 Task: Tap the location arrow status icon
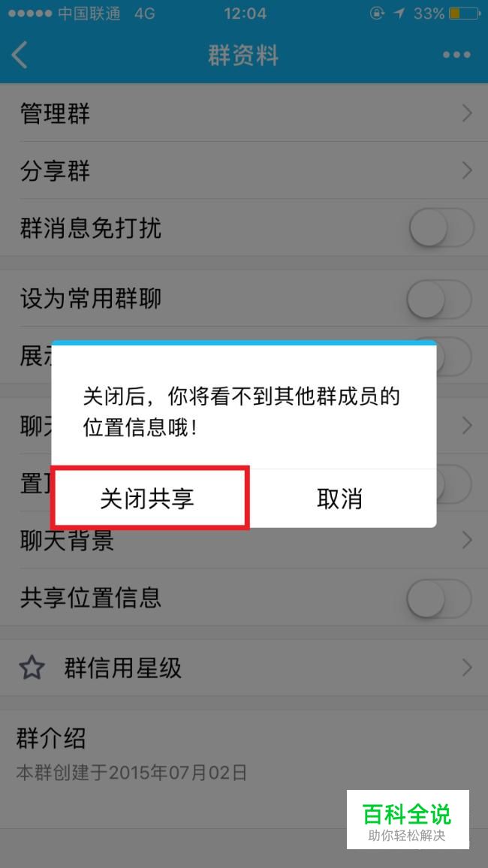point(399,14)
